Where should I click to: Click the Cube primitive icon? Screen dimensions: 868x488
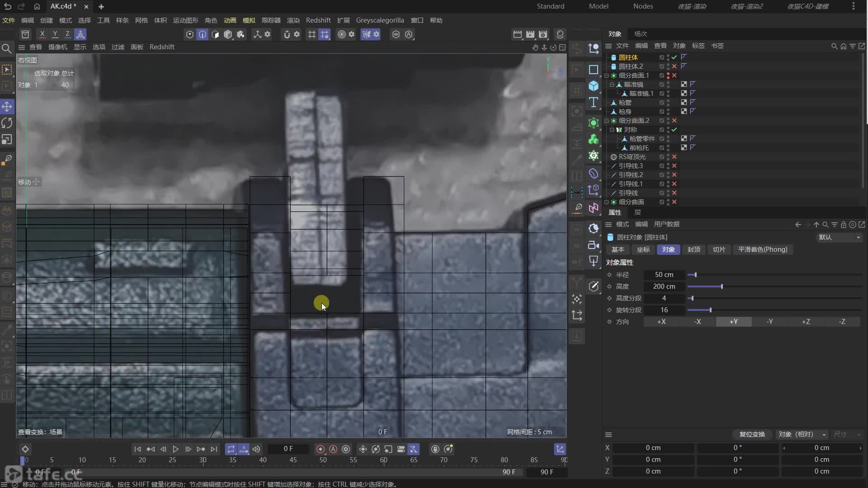[594, 86]
